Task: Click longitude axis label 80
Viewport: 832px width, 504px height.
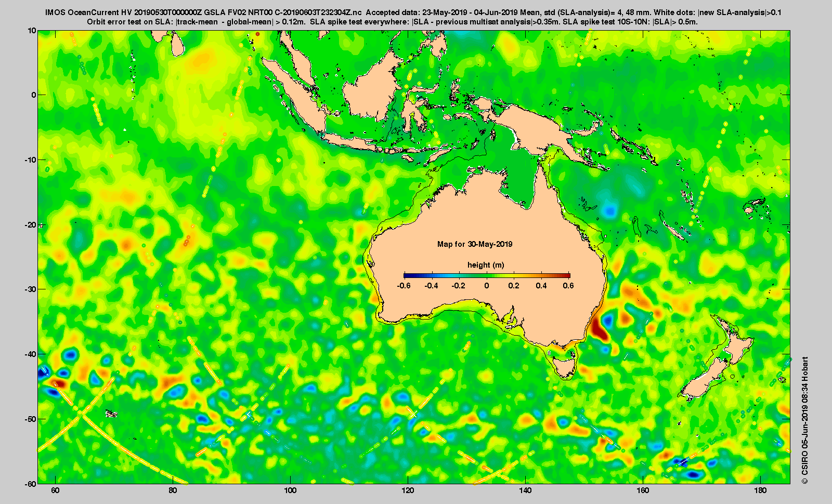Action: (x=173, y=490)
